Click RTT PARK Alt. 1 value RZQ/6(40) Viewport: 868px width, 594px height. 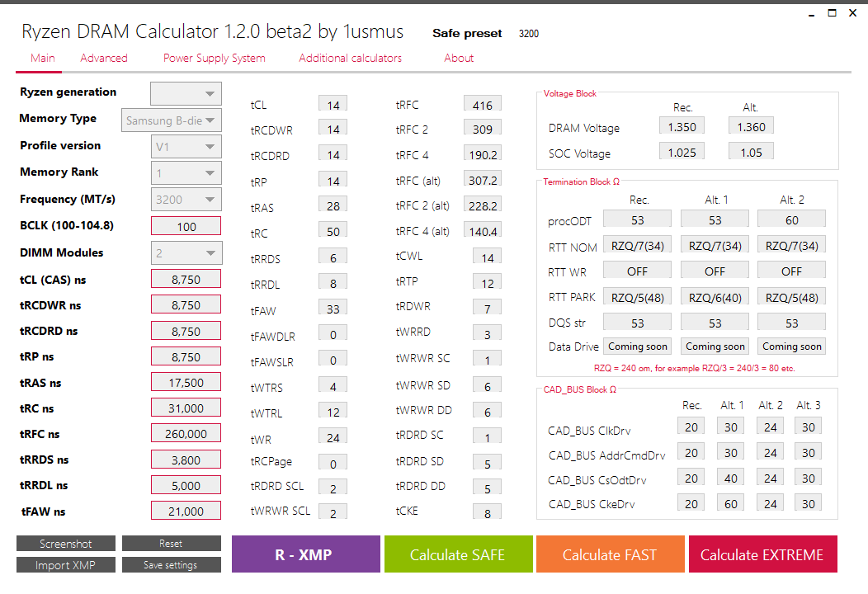click(x=715, y=297)
